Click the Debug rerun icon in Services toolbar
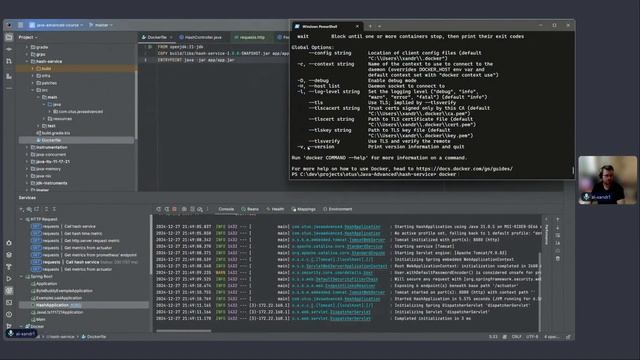The image size is (640, 360). tap(167, 209)
